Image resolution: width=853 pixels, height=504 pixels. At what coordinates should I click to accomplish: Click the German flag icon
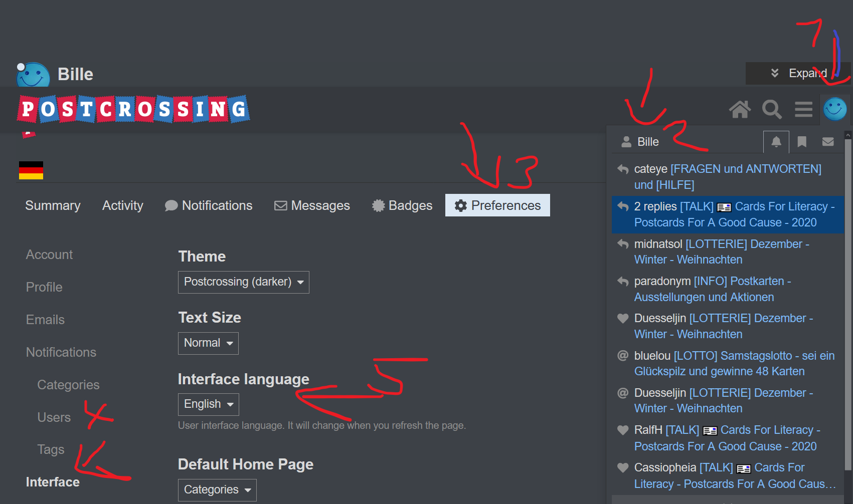point(31,170)
